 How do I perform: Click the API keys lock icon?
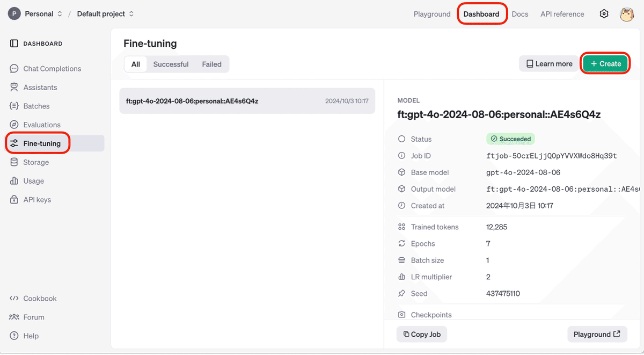[14, 200]
